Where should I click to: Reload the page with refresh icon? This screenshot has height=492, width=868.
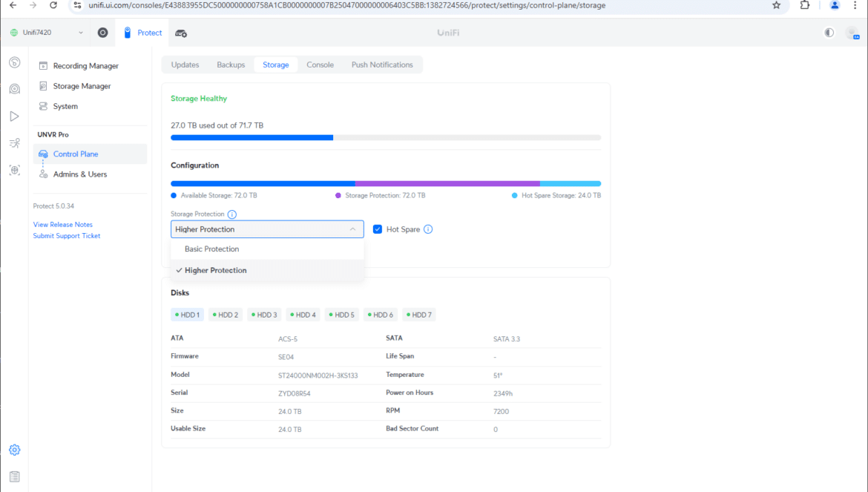click(x=53, y=5)
